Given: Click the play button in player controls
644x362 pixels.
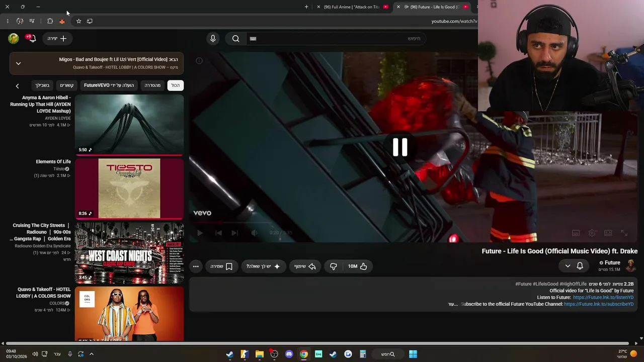Looking at the screenshot, I should (x=200, y=233).
